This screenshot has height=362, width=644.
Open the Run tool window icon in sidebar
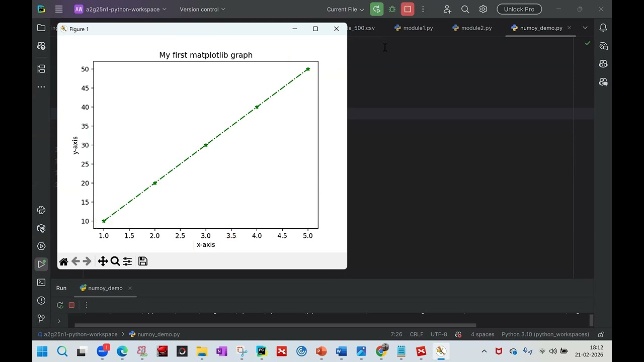(x=41, y=264)
